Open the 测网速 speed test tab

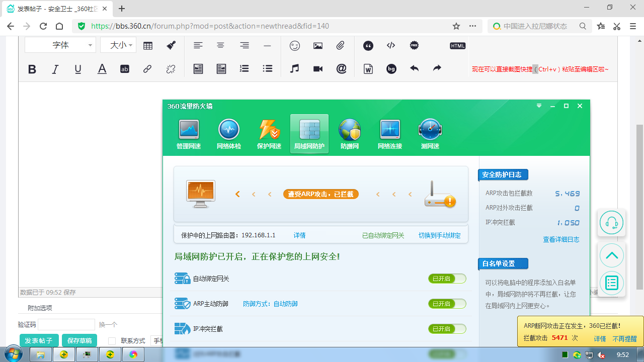click(x=430, y=134)
